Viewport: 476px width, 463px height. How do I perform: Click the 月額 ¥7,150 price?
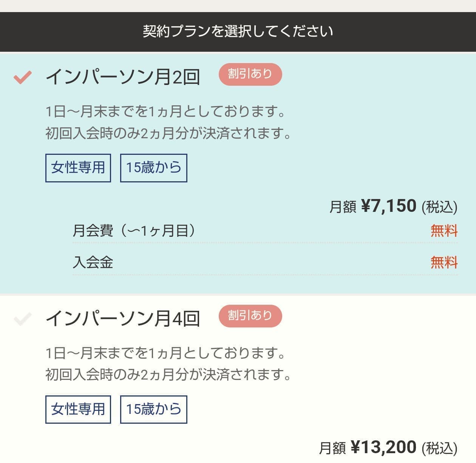tap(393, 206)
